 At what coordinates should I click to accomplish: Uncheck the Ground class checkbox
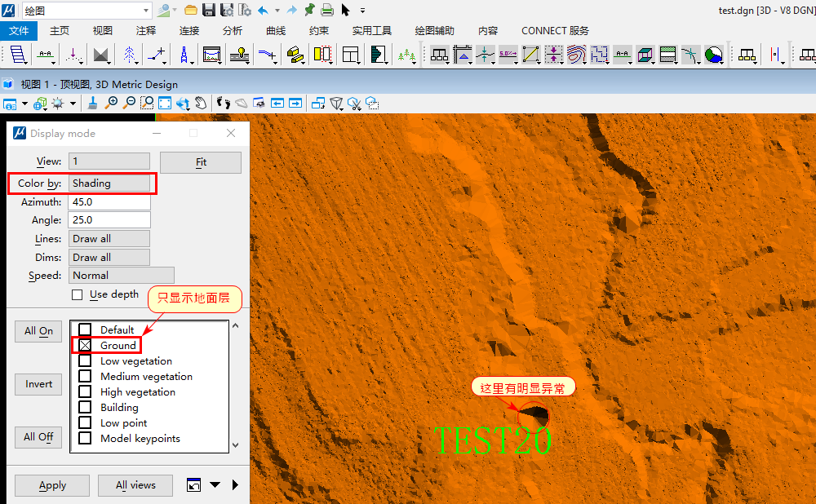pos(85,346)
